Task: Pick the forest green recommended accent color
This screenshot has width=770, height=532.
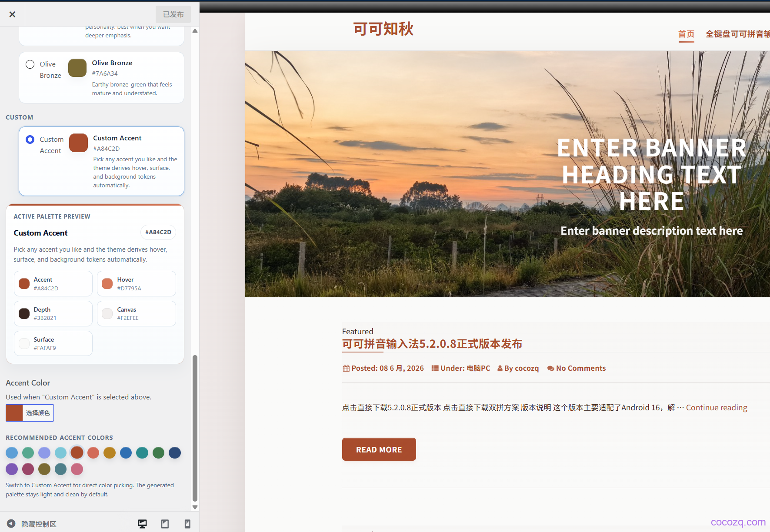Action: [x=158, y=452]
